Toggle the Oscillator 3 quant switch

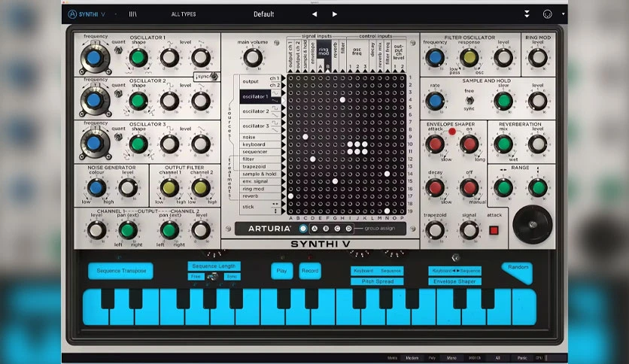118,137
